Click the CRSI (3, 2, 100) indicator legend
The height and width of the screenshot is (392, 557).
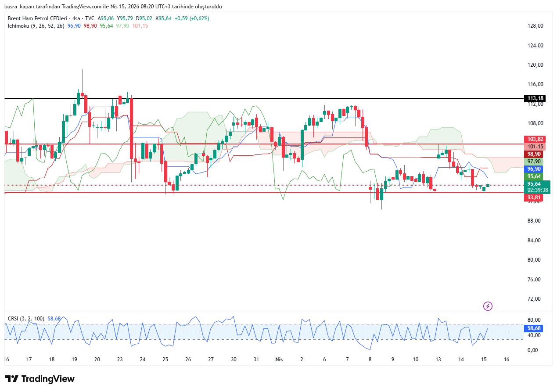(x=26, y=318)
